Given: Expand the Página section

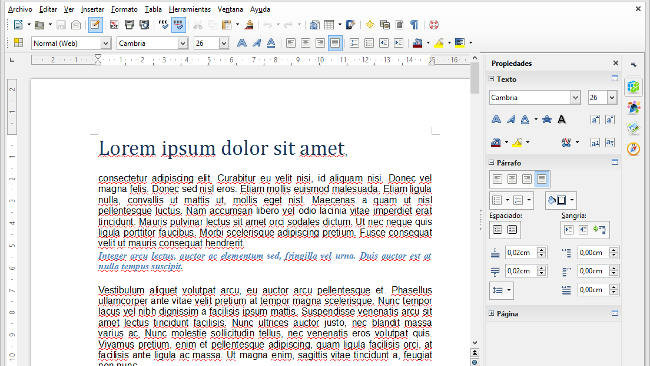Looking at the screenshot, I should pyautogui.click(x=492, y=314).
